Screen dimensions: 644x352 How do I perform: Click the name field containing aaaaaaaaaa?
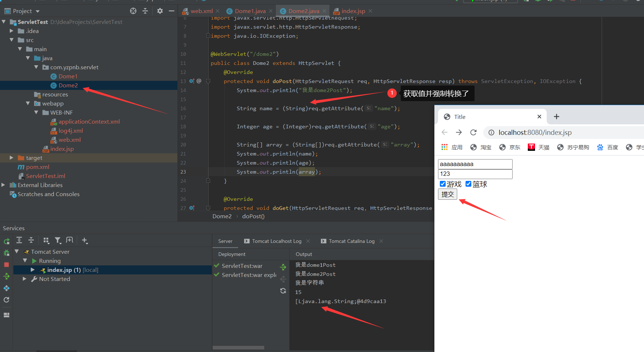pos(475,164)
